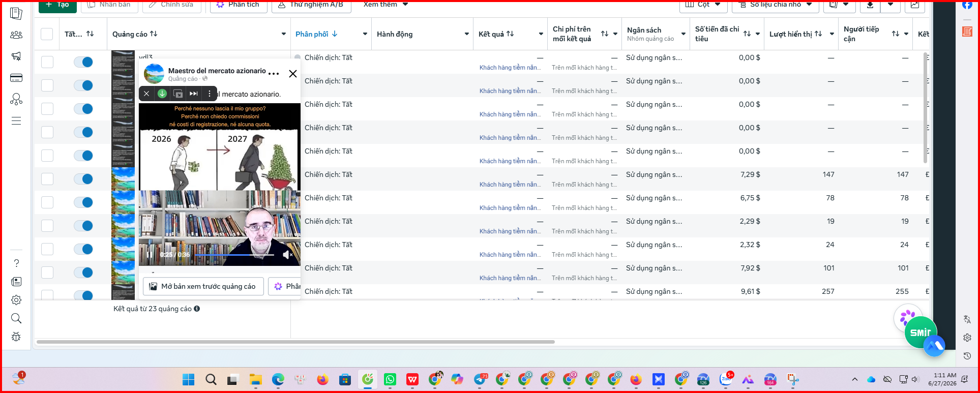Click the magnifier search icon in left sidebar
Viewport: 980px width, 393px height.
(x=16, y=318)
